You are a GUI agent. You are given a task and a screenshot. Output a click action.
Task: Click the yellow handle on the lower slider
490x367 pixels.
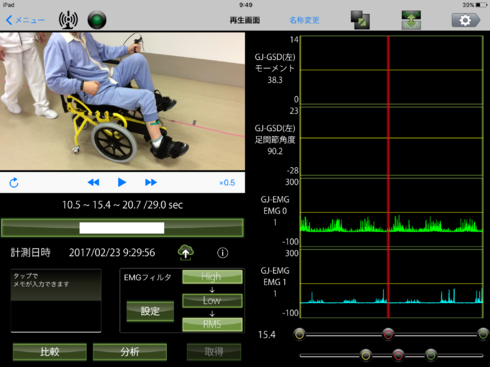[x=366, y=355]
